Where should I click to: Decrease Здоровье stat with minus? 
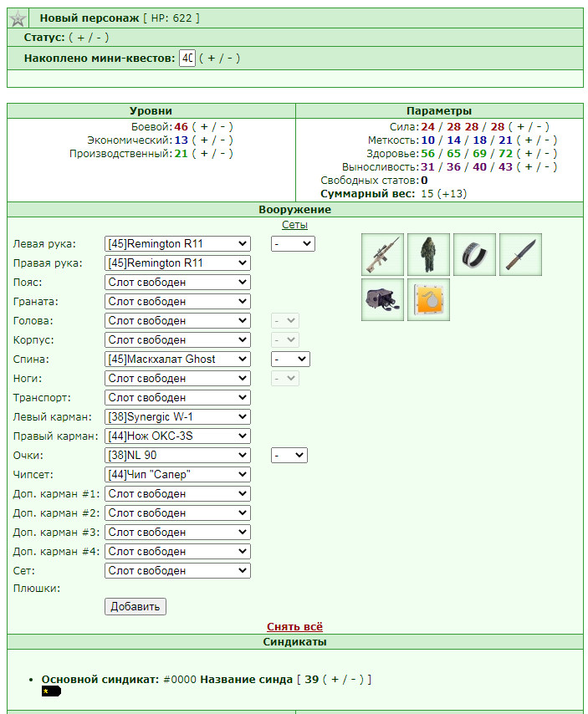click(546, 154)
